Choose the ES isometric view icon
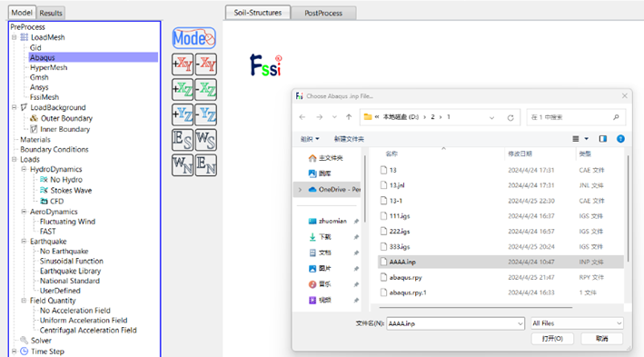 [183, 140]
